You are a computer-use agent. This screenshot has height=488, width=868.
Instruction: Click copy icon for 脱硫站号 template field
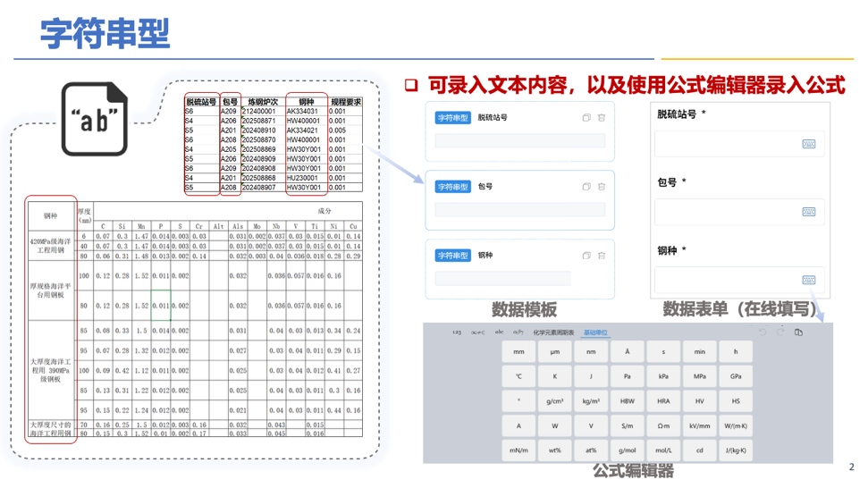[586, 118]
